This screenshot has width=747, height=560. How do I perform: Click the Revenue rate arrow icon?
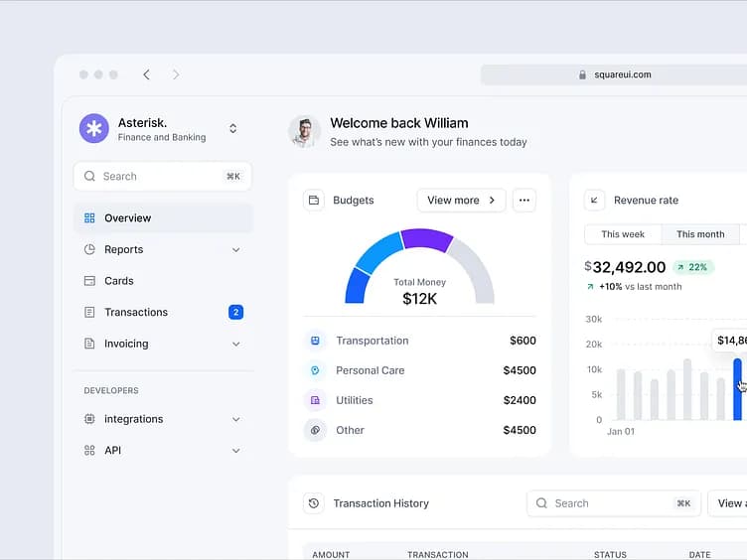(595, 200)
